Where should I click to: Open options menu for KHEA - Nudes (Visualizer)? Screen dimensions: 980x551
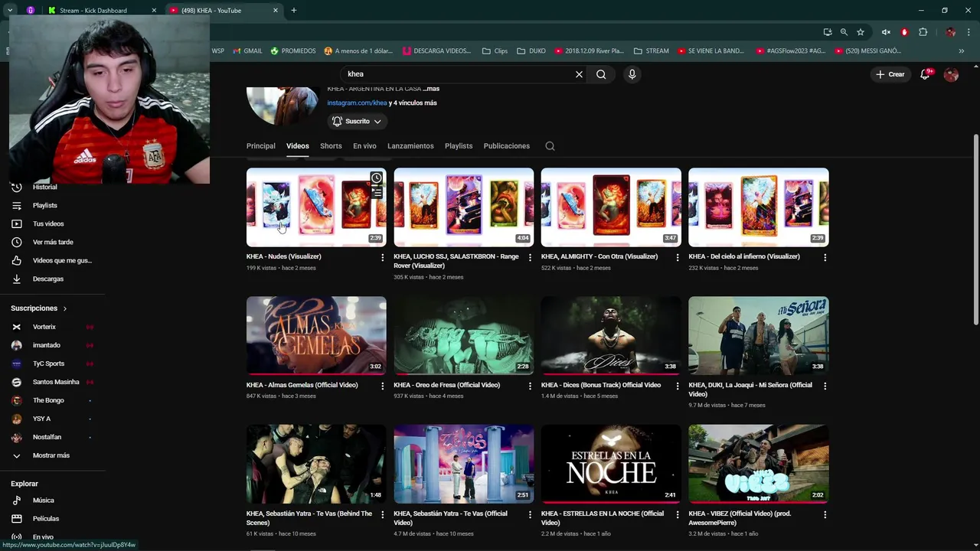tap(382, 258)
